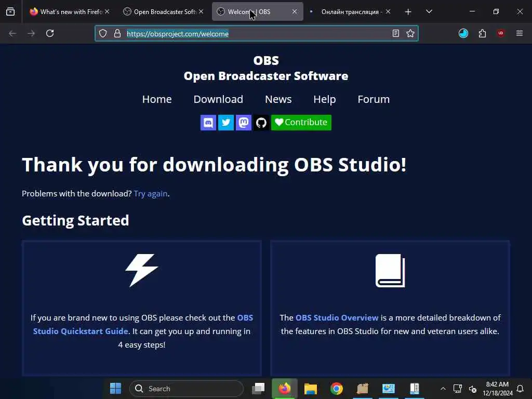The width and height of the screenshot is (532, 399).
Task: Open the Extensions puzzle icon
Action: tap(482, 33)
